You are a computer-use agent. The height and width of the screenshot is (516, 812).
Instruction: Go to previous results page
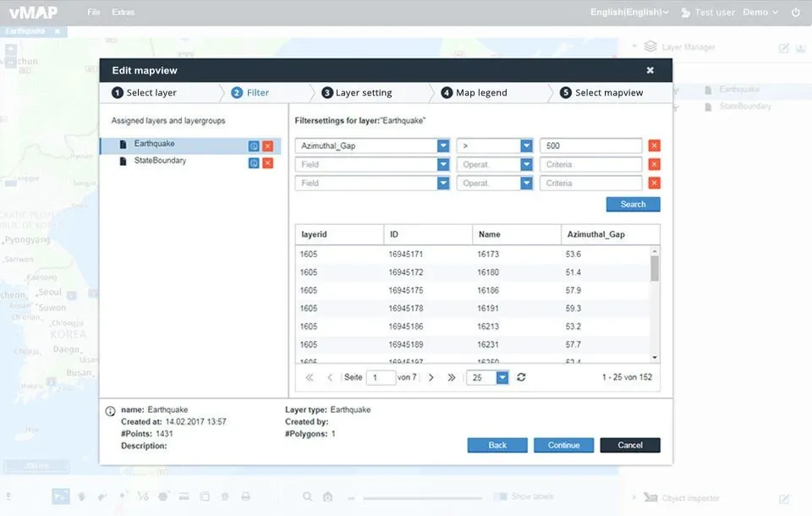coord(330,377)
